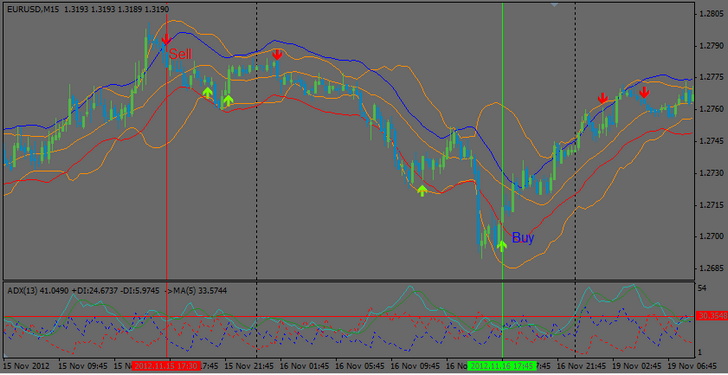Click the green up arrow beside the Buy label

pos(501,246)
